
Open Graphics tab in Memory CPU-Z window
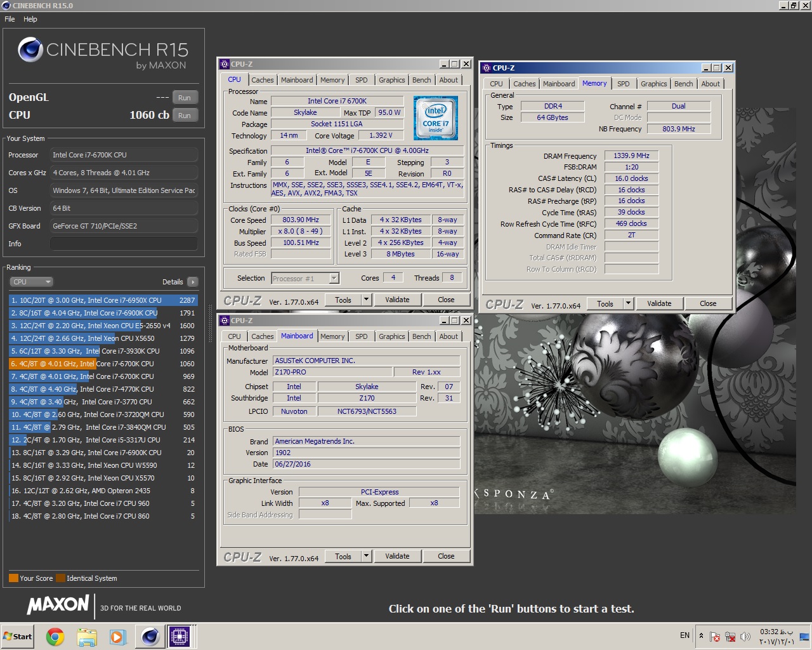653,84
